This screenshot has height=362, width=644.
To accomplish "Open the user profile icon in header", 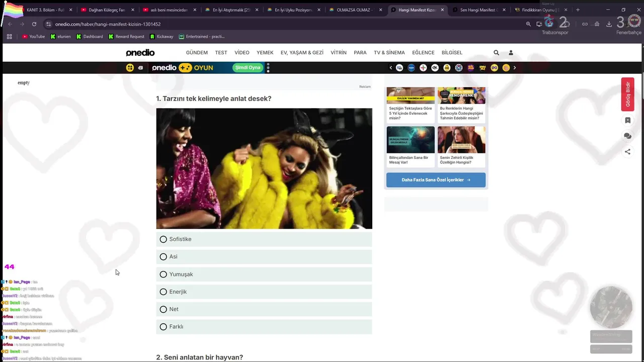I will click(x=511, y=52).
